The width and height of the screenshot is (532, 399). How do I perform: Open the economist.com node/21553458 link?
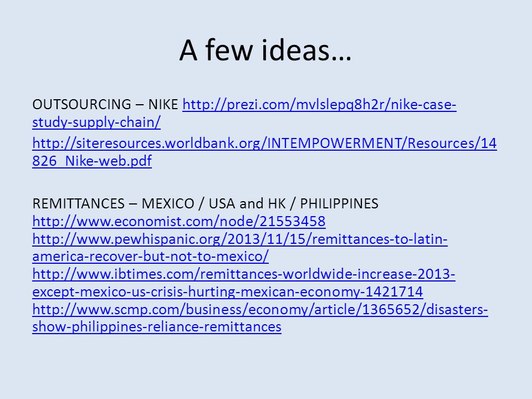coord(179,221)
